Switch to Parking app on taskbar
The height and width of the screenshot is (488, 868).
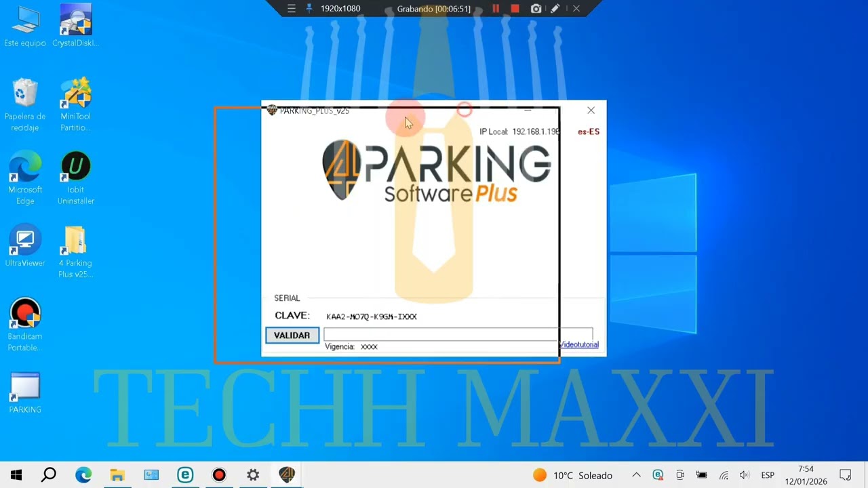pos(287,475)
